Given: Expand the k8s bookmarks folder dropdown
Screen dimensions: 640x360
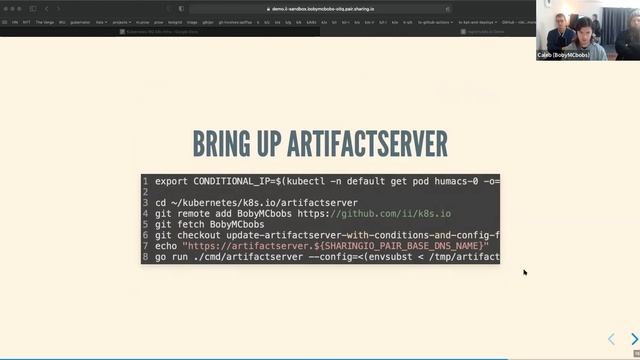Looking at the screenshot, I should [101, 22].
